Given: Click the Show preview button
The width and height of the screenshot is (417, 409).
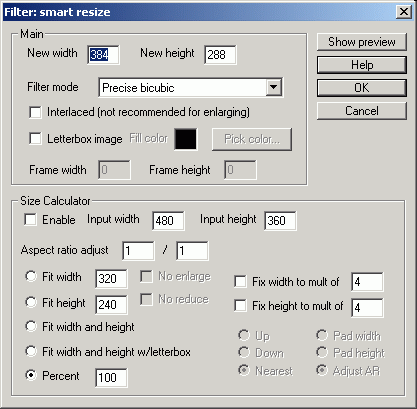Looking at the screenshot, I should point(362,42).
